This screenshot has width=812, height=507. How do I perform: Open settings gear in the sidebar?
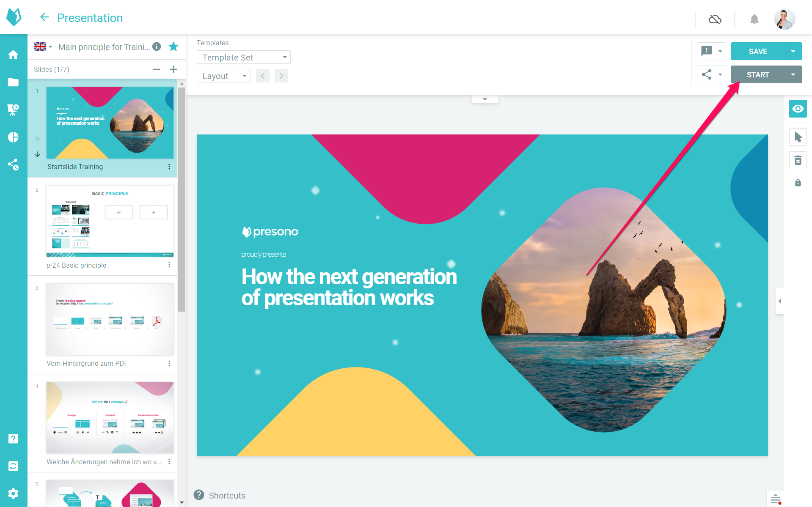point(13,493)
